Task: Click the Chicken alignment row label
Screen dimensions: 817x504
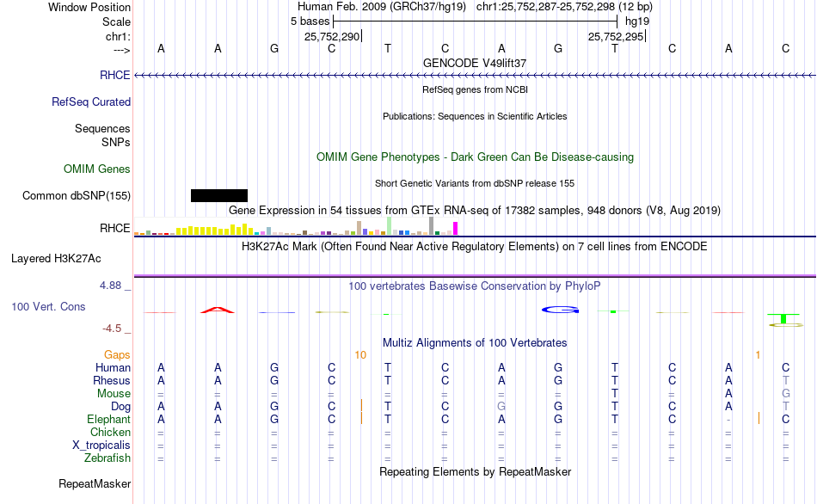Action: pos(110,432)
